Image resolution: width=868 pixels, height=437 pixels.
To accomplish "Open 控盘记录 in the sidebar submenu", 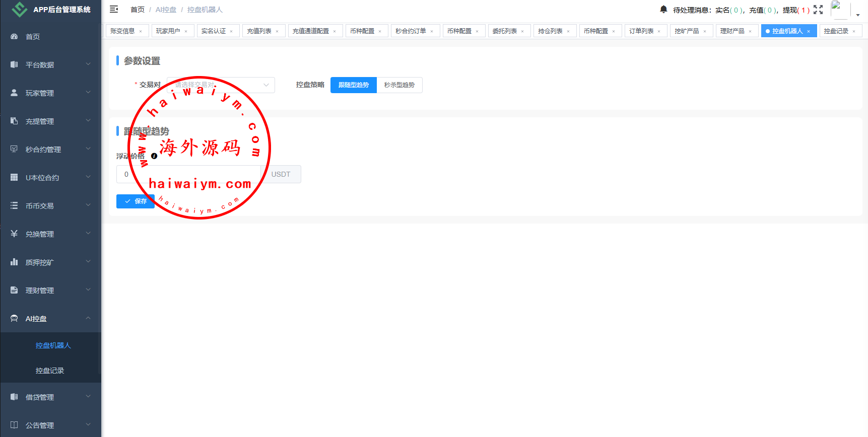I will 50,371.
